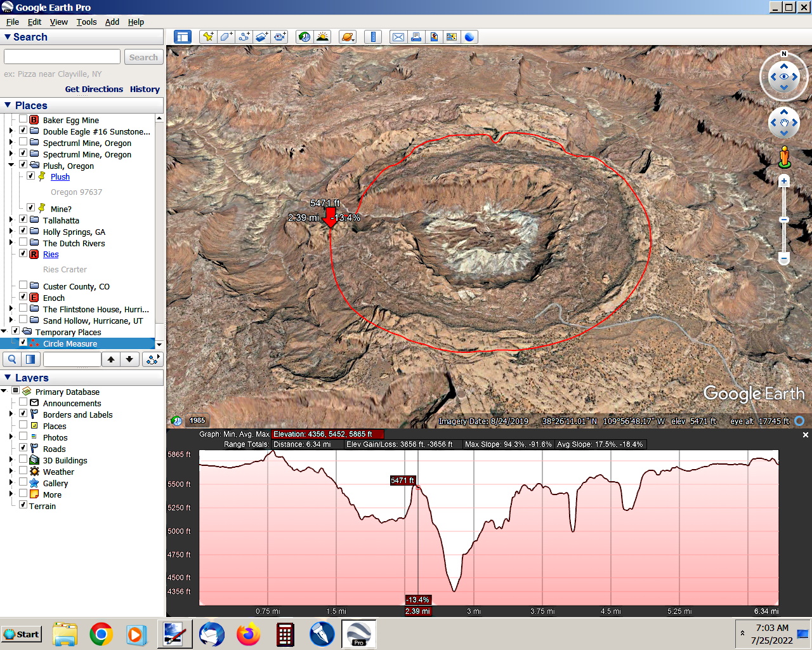812x650 pixels.
Task: Collapse the Places panel header
Action: tap(8, 105)
